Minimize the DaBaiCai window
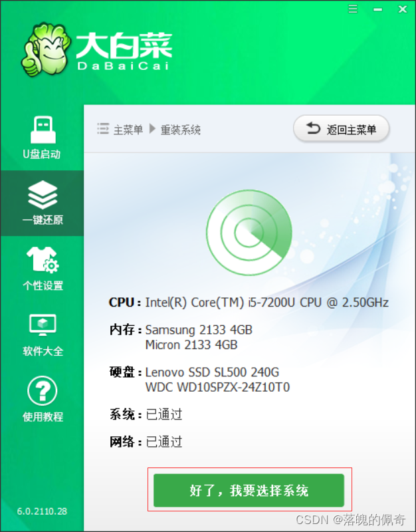This screenshot has height=532, width=416. pyautogui.click(x=377, y=9)
